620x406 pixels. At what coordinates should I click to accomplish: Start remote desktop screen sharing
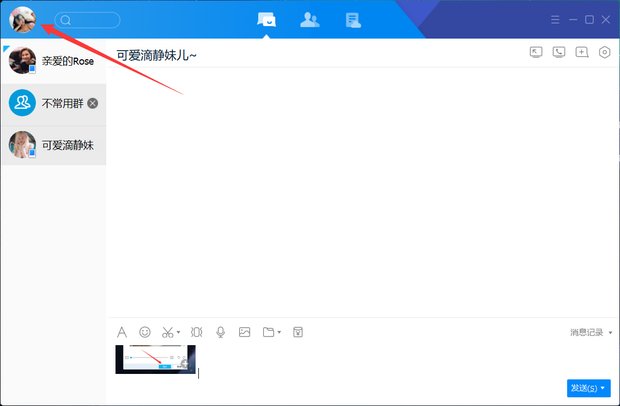536,52
